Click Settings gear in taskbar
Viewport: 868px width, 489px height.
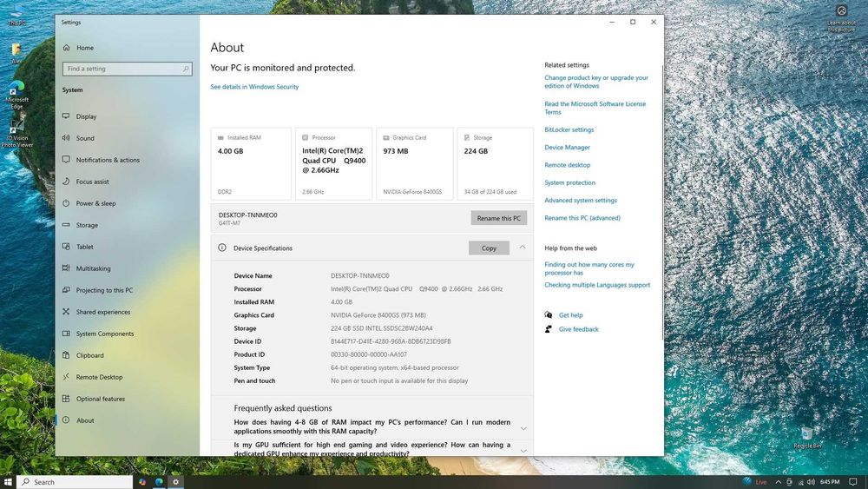point(175,482)
